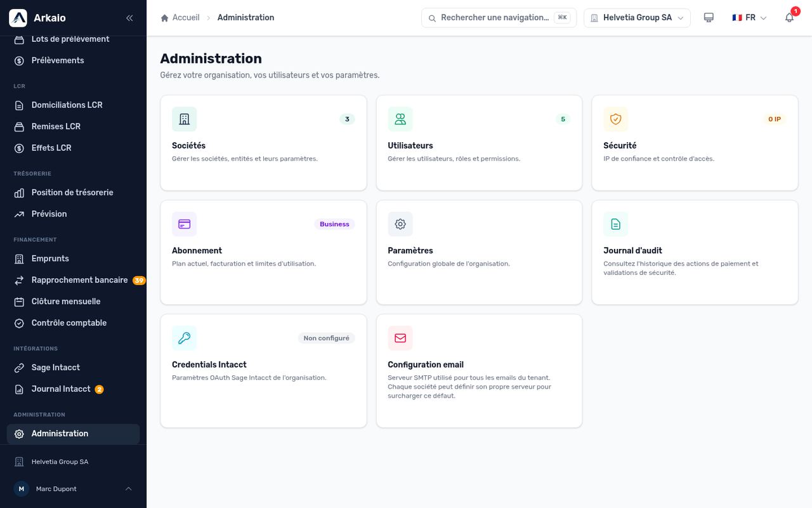Click the monitor display icon in the header
The width and height of the screenshot is (812, 508).
pyautogui.click(x=709, y=18)
